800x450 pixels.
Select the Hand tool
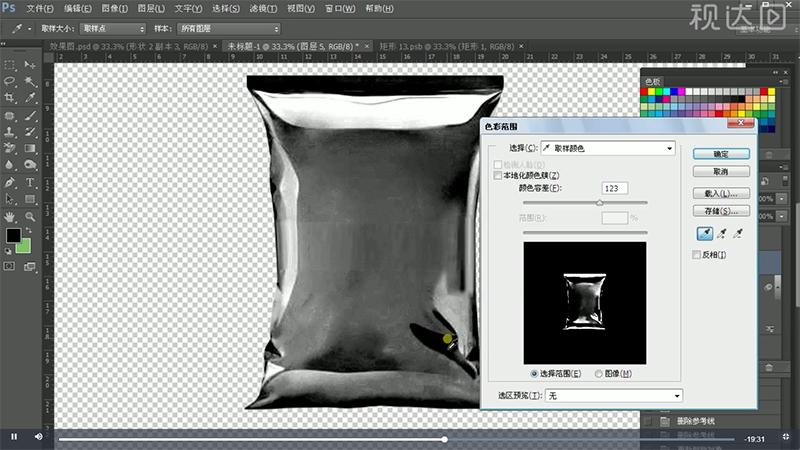(9, 217)
